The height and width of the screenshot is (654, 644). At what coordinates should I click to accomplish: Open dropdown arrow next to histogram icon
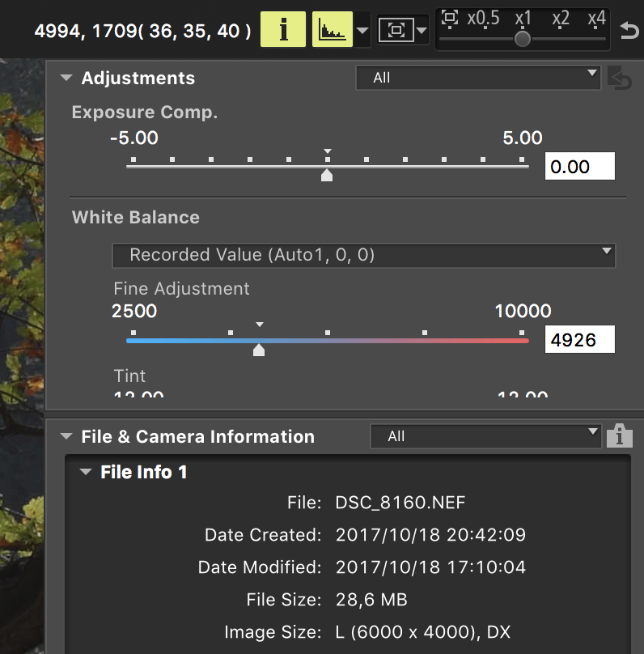coord(362,31)
